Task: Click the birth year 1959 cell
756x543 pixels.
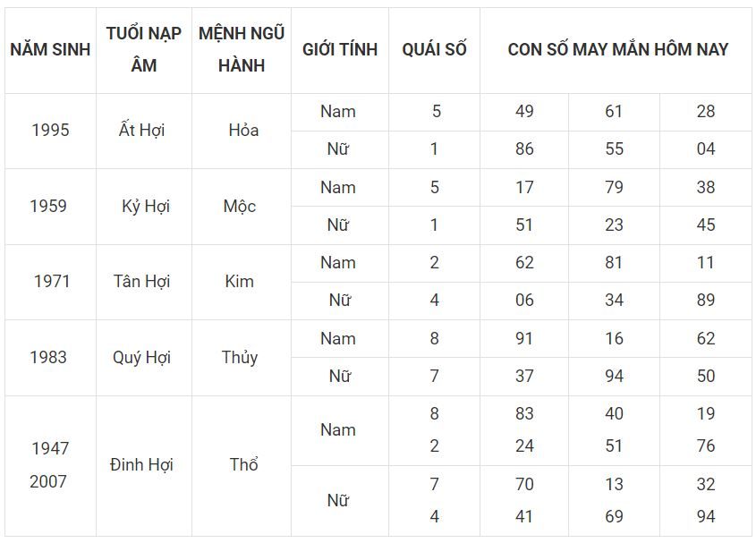Action: point(48,206)
